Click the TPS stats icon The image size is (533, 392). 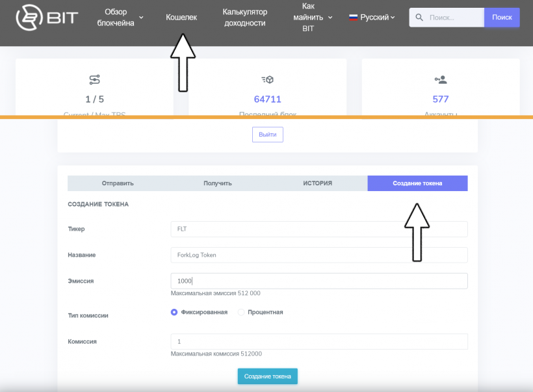(94, 80)
